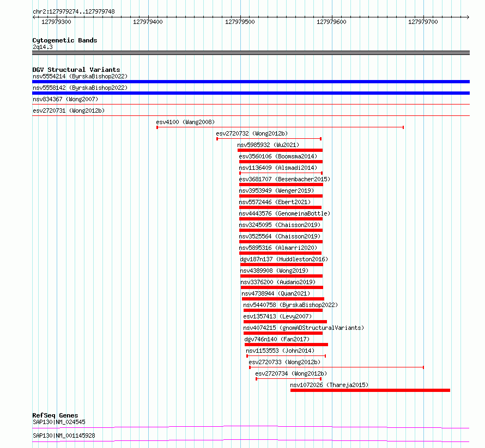Open variant nsv5558142 (ByrskaBishop2022) label
The width and height of the screenshot is (485, 448).
tap(80, 88)
